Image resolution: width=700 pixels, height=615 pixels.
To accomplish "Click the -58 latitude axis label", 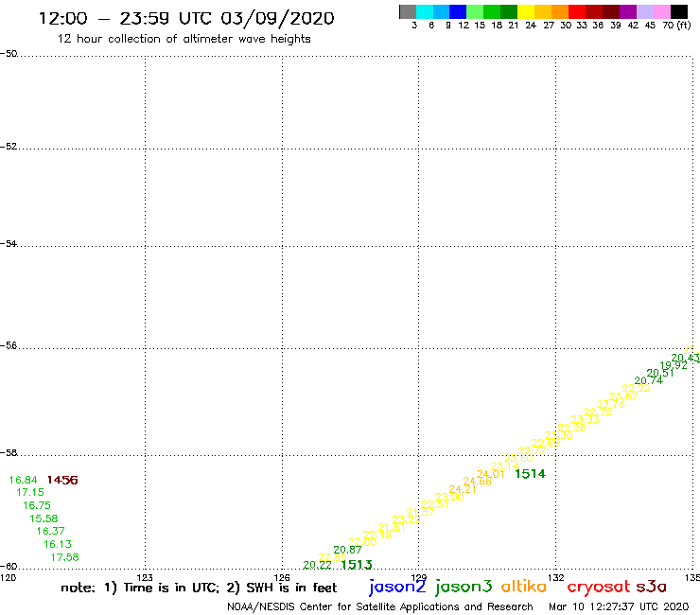I will [x=9, y=453].
